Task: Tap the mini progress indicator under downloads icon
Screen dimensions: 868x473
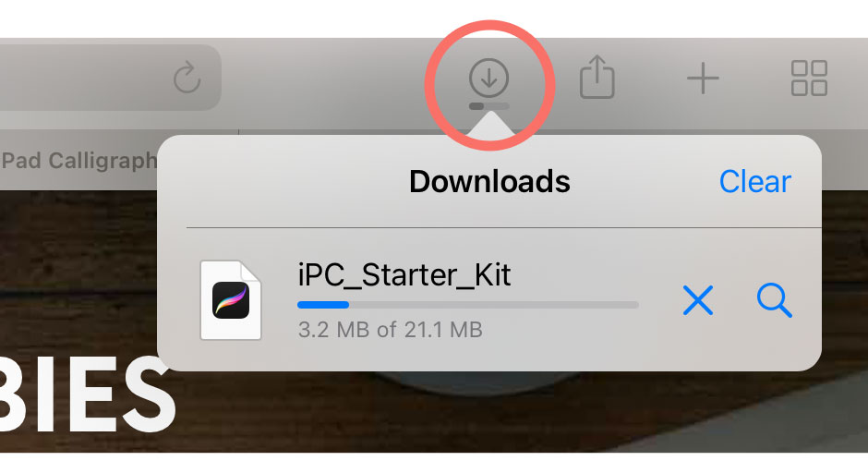Action: coord(488,106)
